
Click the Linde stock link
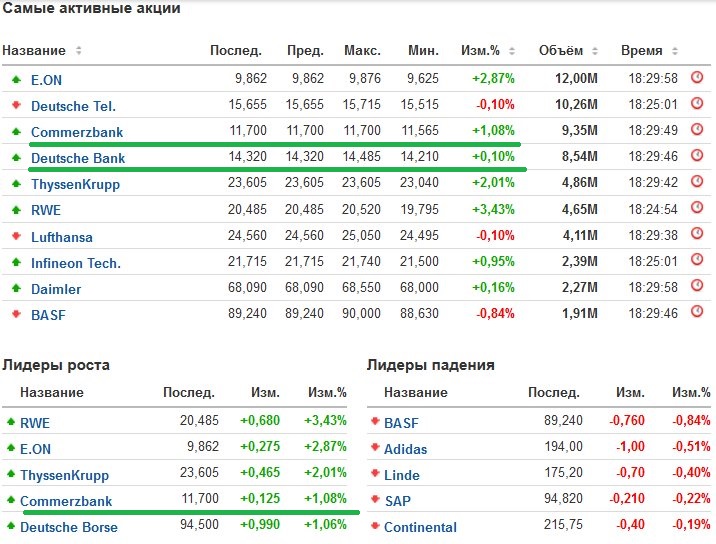402,475
